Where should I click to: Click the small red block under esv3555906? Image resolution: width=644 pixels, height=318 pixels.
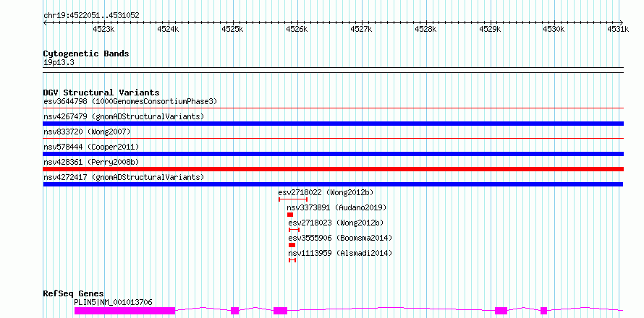292,245
